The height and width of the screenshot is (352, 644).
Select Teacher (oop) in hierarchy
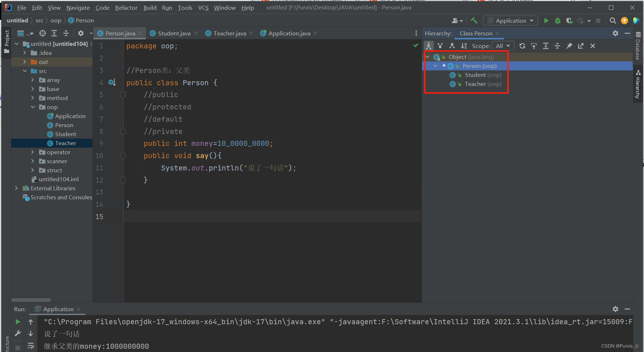coord(483,84)
